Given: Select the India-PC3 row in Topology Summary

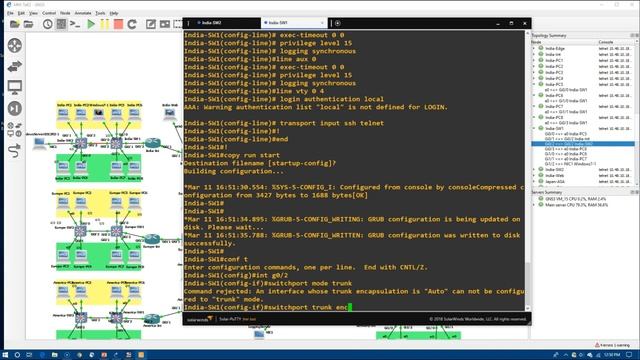Looking at the screenshot, I should (583, 72).
